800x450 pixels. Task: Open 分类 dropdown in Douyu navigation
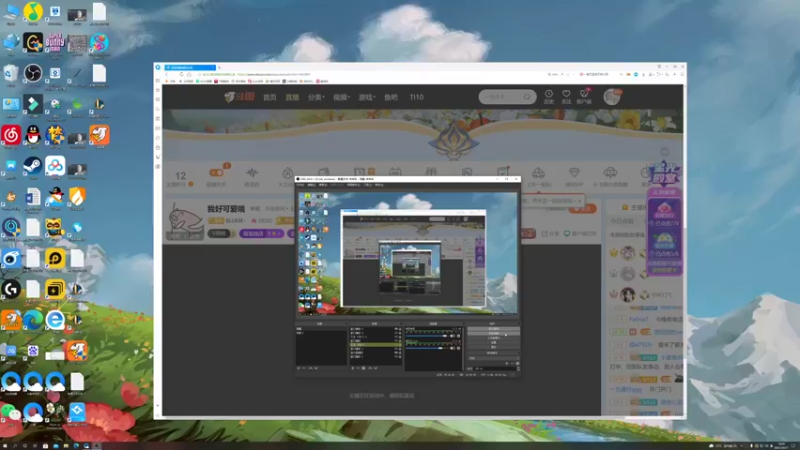[316, 97]
